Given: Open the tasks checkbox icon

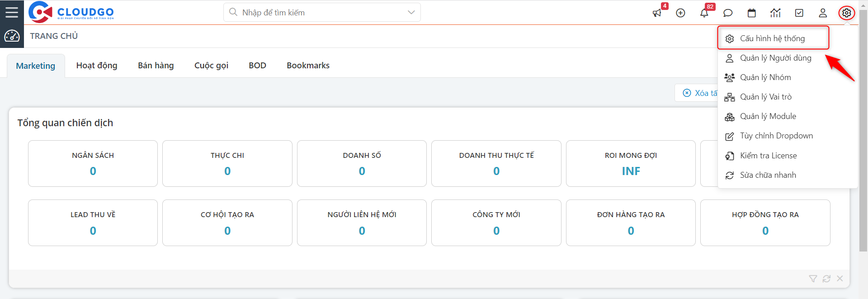Looking at the screenshot, I should click(799, 13).
